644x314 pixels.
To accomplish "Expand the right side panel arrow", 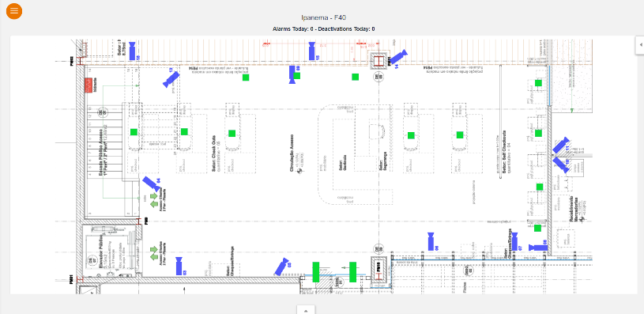I will click(640, 45).
